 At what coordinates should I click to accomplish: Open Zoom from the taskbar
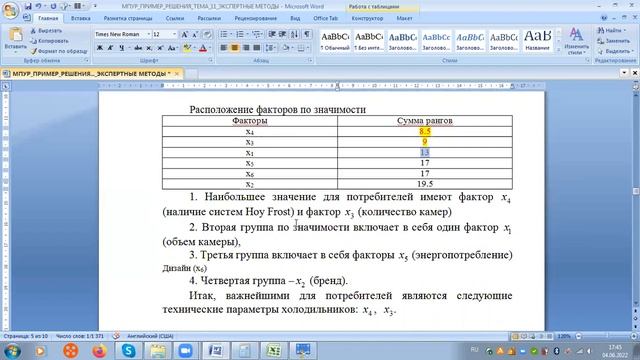pyautogui.click(x=185, y=350)
